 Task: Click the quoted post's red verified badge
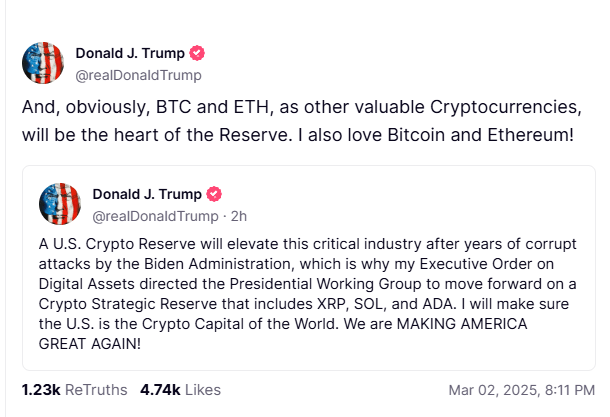point(214,194)
